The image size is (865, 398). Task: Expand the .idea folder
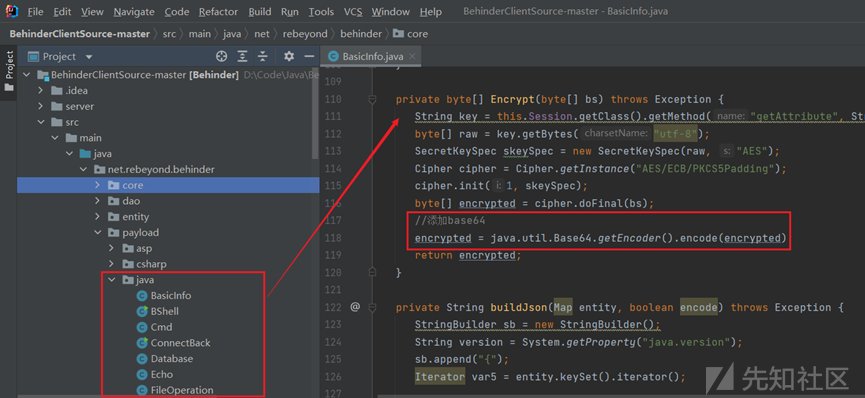pos(41,91)
